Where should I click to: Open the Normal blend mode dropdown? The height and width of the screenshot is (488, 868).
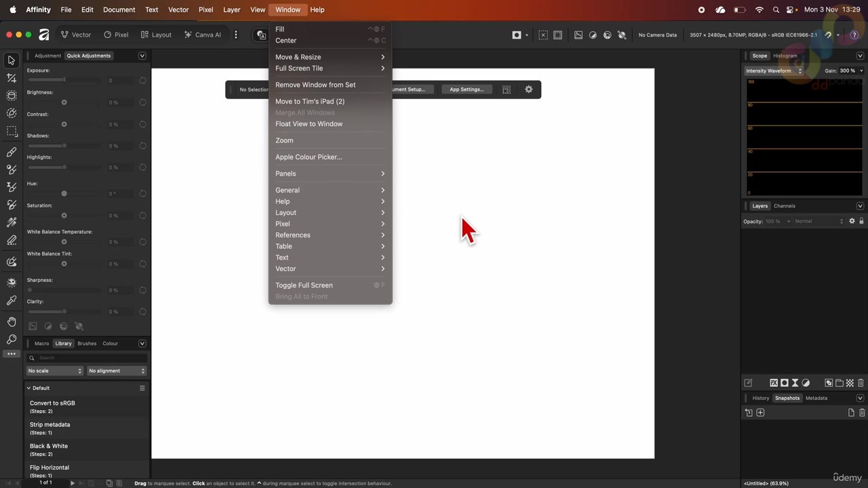[819, 221]
